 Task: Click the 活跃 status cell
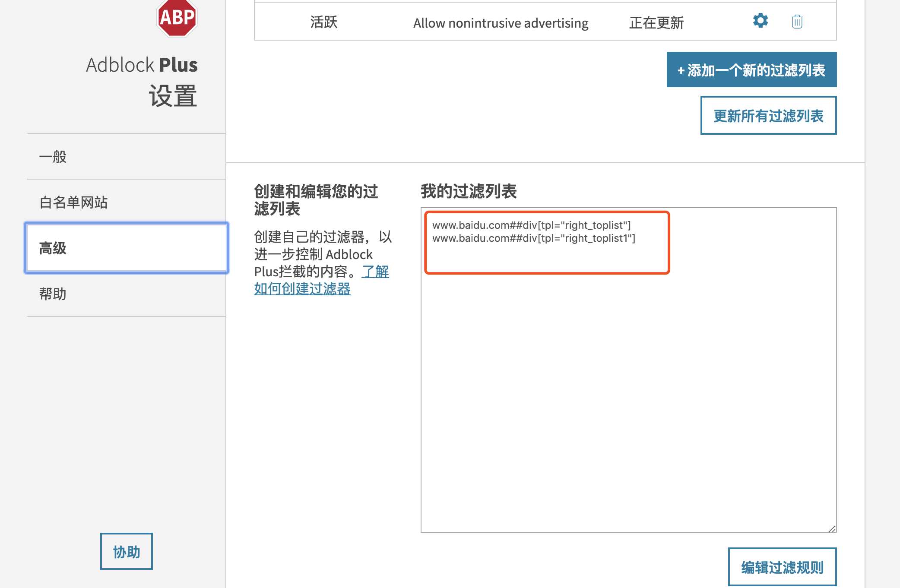click(324, 22)
